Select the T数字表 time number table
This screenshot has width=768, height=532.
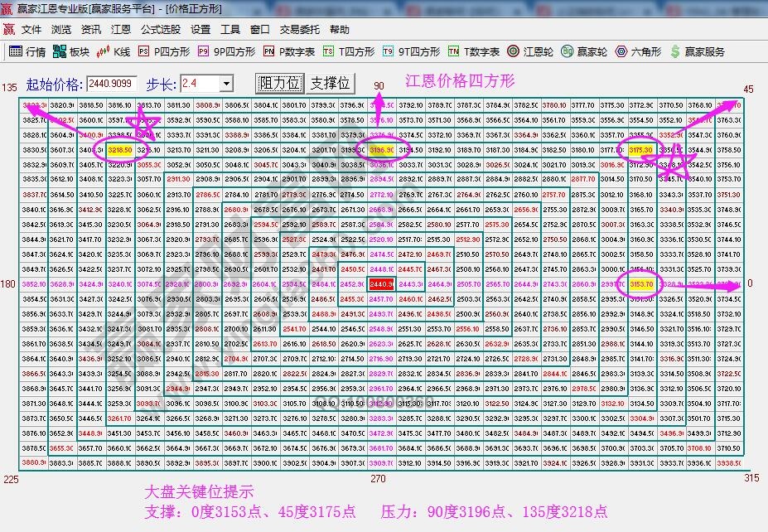tap(475, 50)
